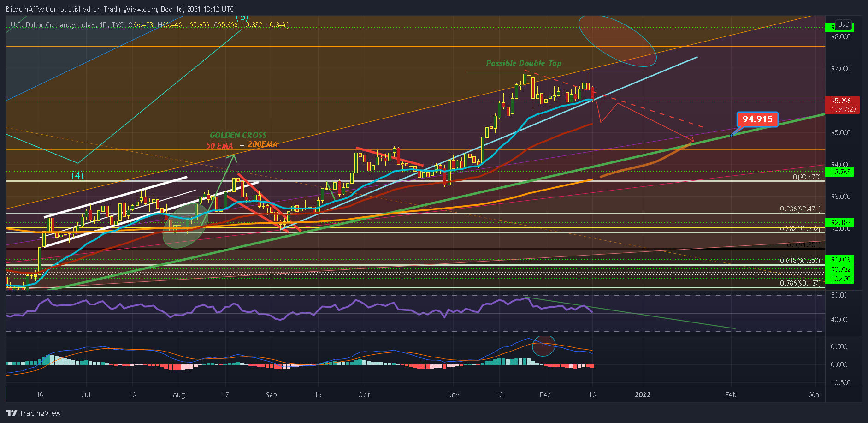Click the 'Dec' date on time axis
This screenshot has width=868, height=423.
coord(545,395)
